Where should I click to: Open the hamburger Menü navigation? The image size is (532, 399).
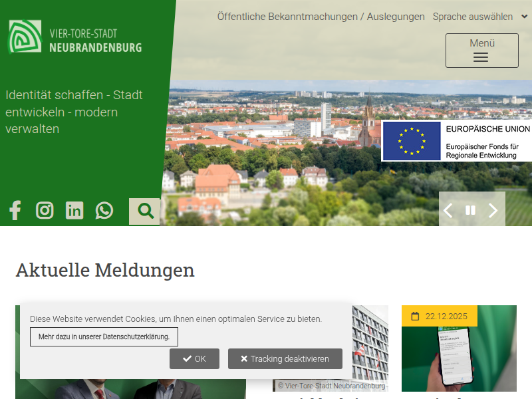tap(481, 51)
